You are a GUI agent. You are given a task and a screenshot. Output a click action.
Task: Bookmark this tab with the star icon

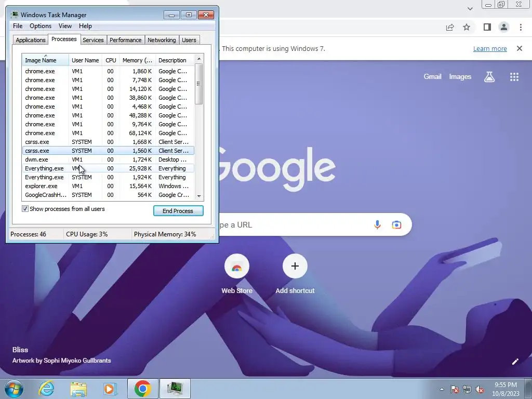(x=467, y=27)
